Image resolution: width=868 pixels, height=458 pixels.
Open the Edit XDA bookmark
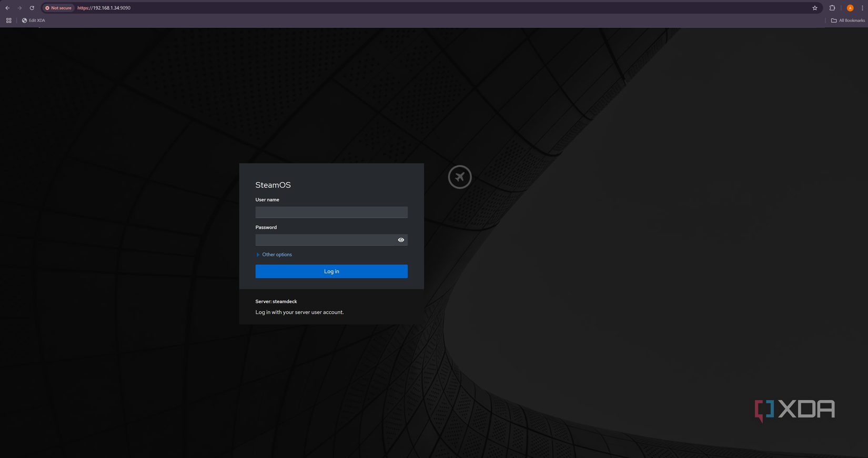33,21
